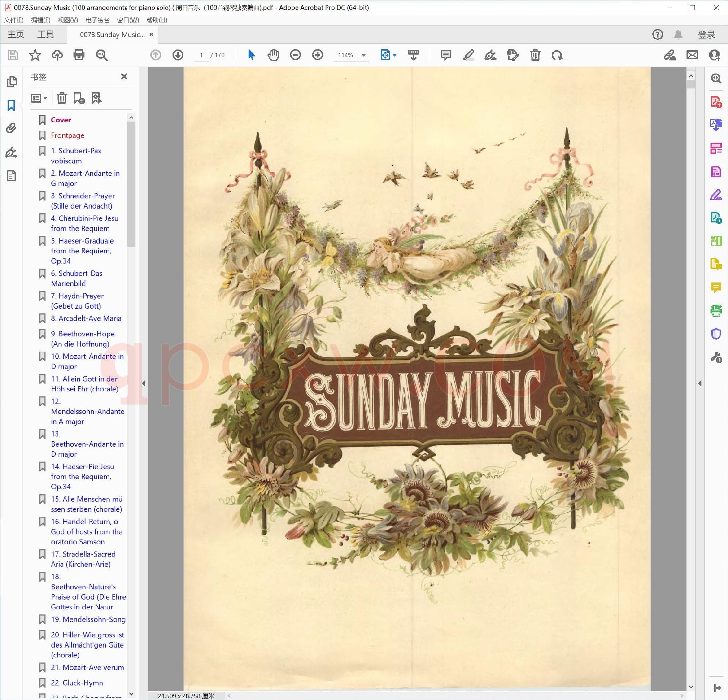This screenshot has width=728, height=700.
Task: Click the 登录 sign-in button
Action: [x=706, y=35]
